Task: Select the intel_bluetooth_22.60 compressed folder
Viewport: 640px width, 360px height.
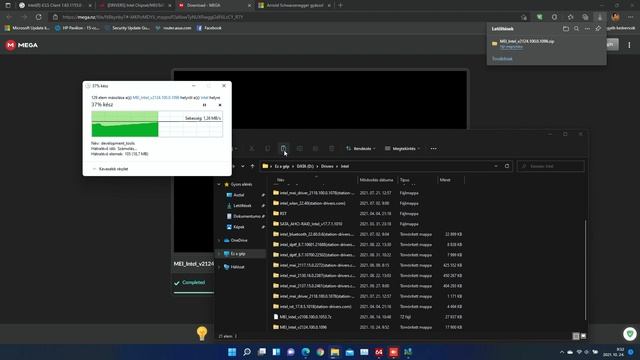Action: [x=367, y=234]
